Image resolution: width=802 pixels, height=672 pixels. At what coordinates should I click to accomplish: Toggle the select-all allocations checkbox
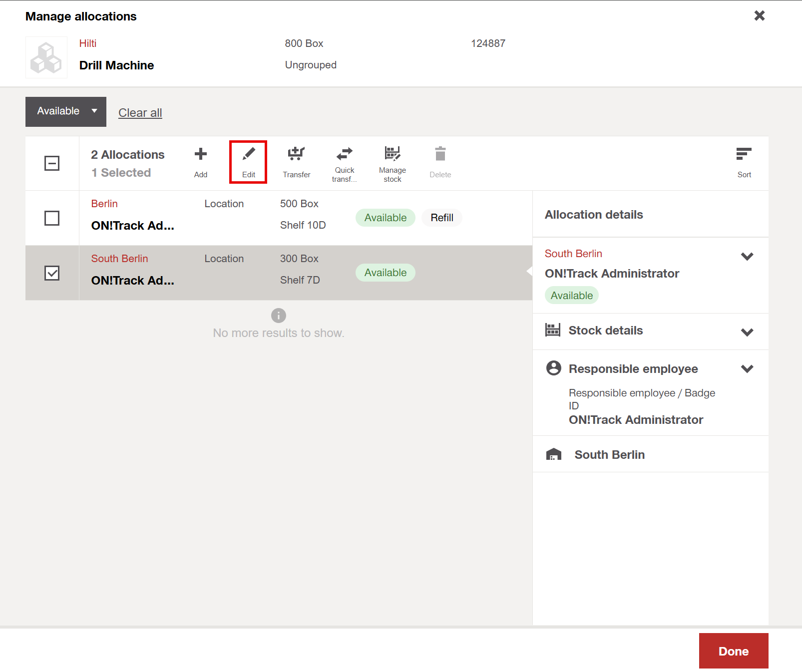pos(52,163)
